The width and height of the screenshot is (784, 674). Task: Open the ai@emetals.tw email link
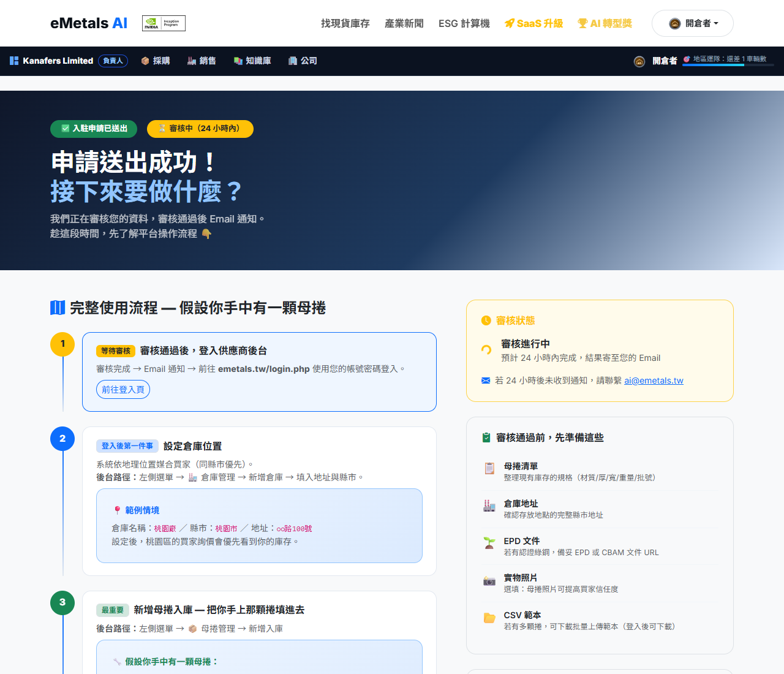[x=654, y=381]
